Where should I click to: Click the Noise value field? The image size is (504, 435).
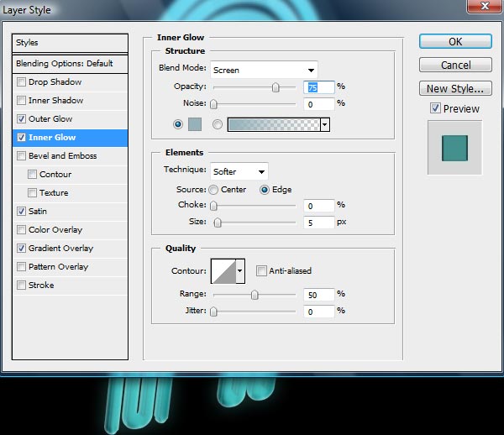[x=319, y=104]
